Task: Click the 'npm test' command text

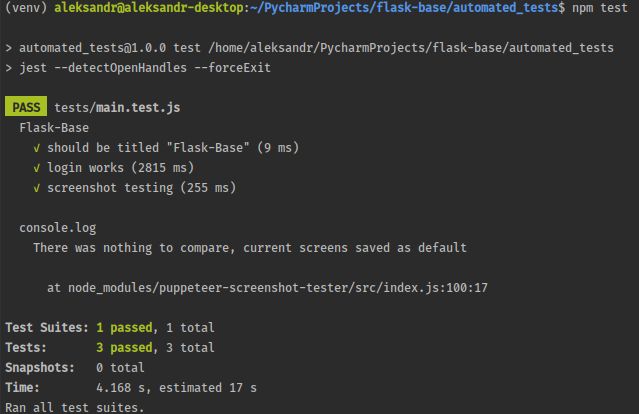Action: [599, 8]
